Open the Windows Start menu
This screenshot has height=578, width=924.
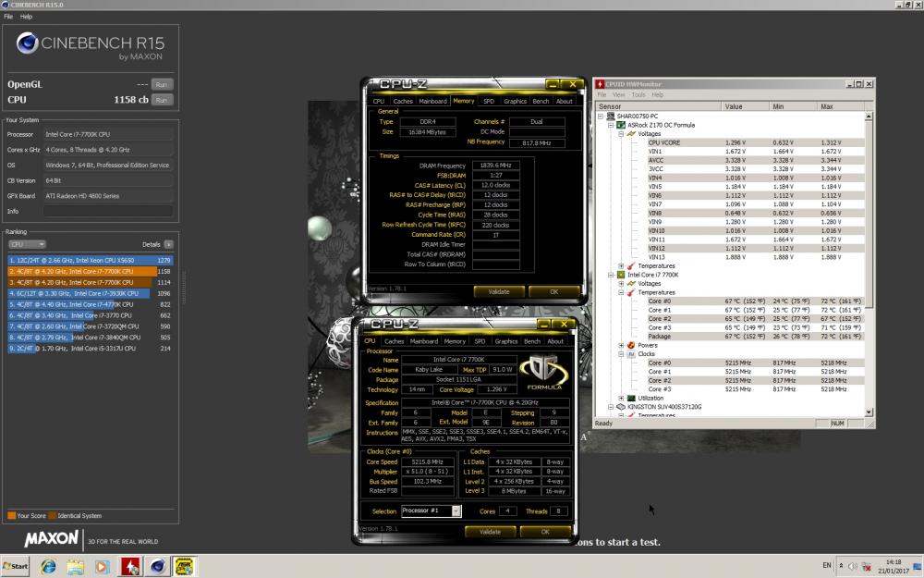pyautogui.click(x=16, y=566)
